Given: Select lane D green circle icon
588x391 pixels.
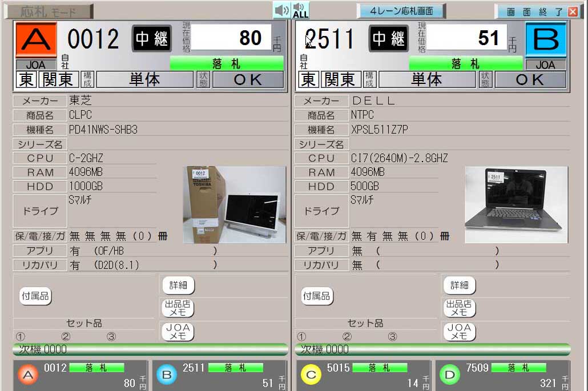Looking at the screenshot, I should [450, 374].
